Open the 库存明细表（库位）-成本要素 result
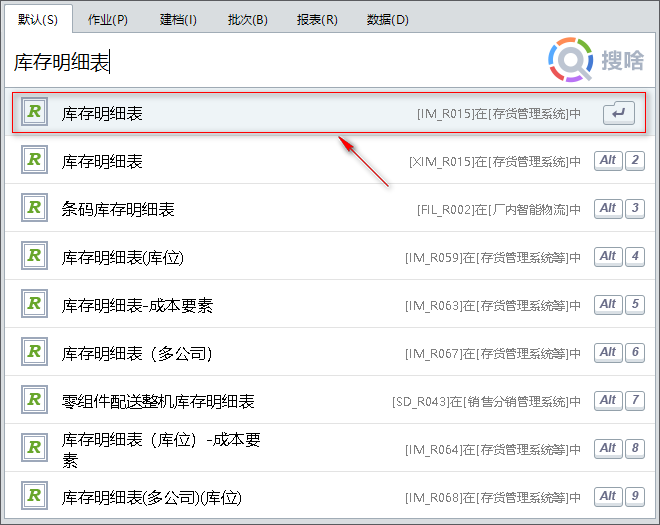The width and height of the screenshot is (660, 525). click(330, 448)
